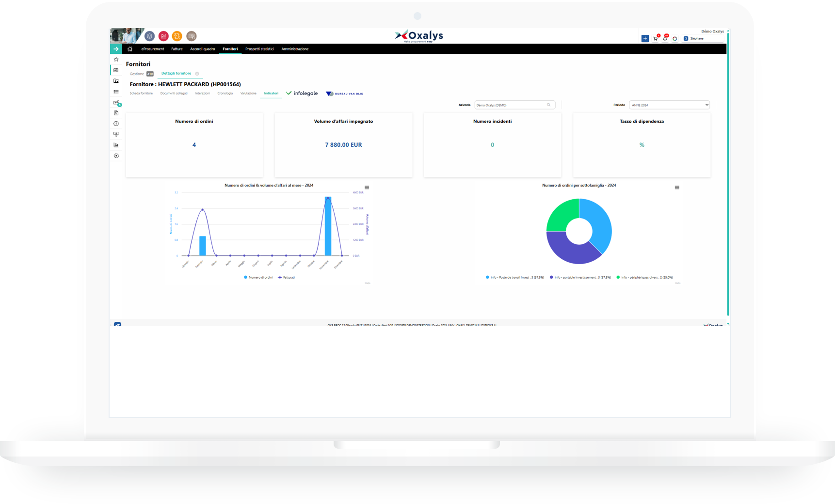835x504 pixels.
Task: Open favorites star icon in sidebar
Action: 116,60
